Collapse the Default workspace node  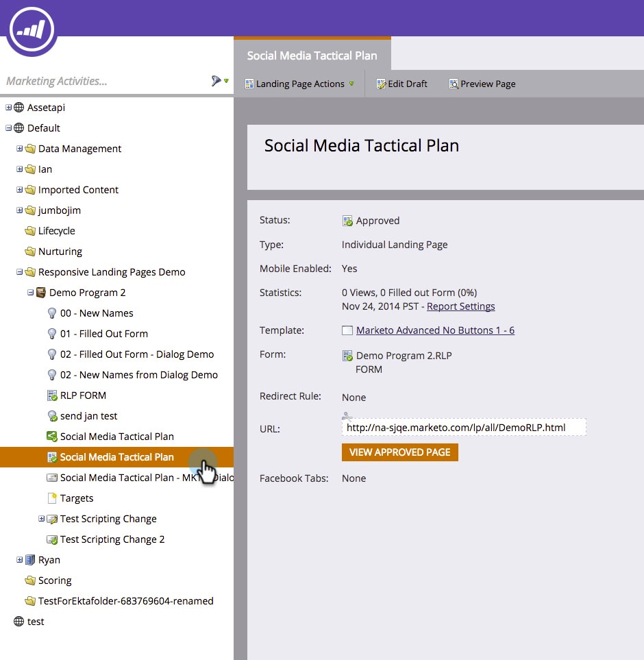[8, 128]
